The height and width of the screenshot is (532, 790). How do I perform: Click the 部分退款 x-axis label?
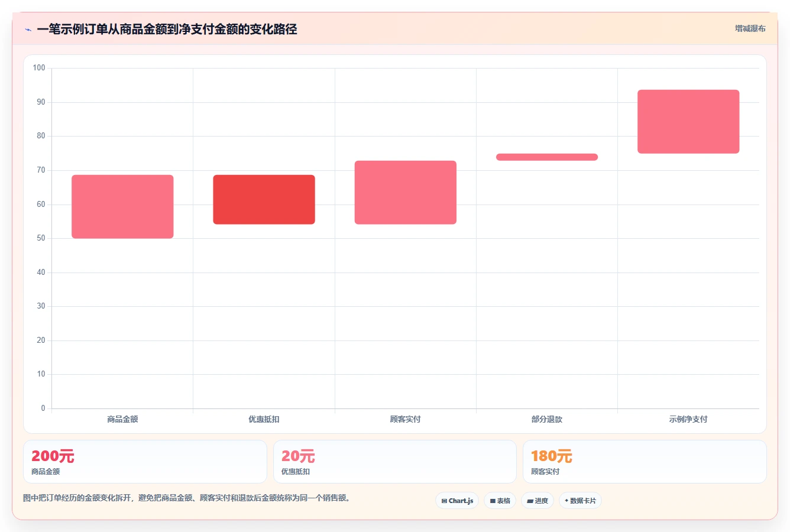(547, 419)
